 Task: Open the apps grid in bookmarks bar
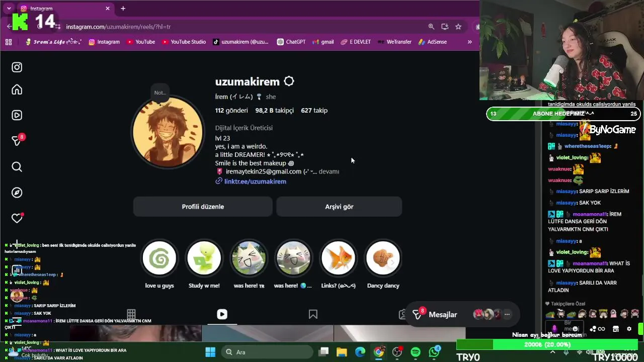[9, 42]
